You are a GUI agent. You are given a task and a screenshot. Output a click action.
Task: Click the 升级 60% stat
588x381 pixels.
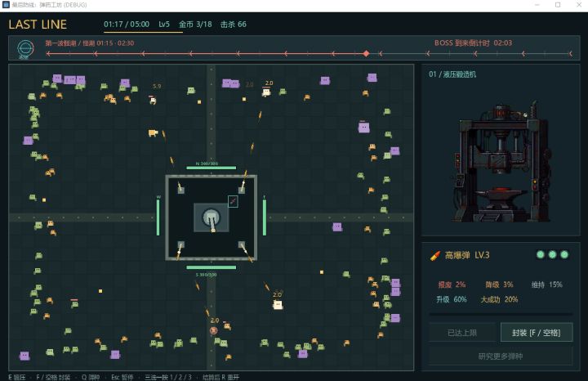(452, 299)
